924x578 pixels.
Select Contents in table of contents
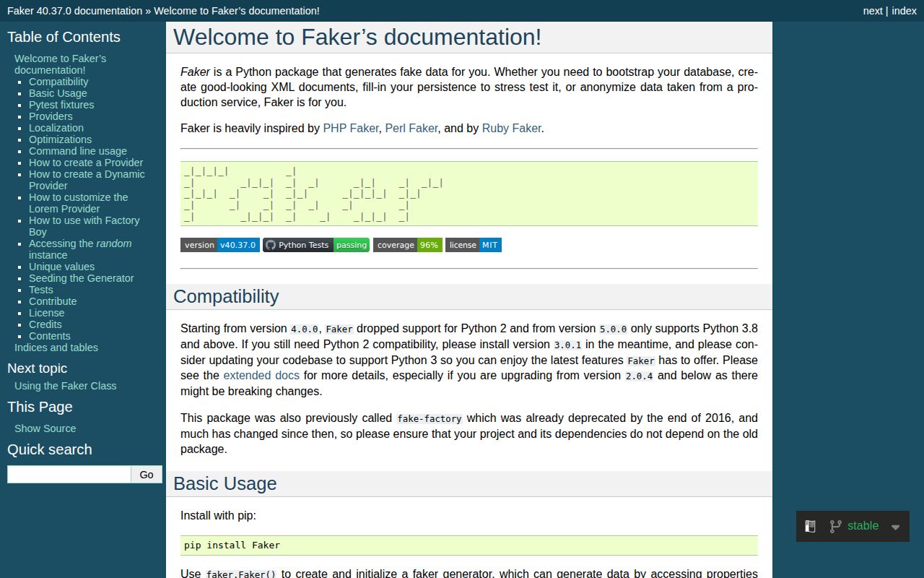point(50,336)
